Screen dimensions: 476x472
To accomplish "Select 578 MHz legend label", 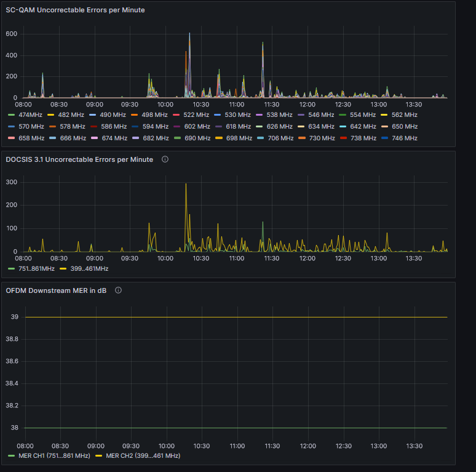I will click(72, 126).
